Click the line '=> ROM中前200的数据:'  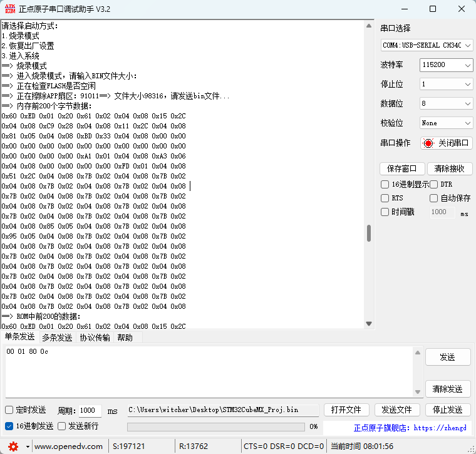point(41,316)
